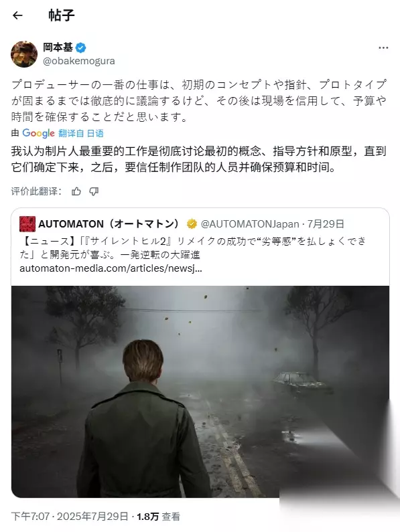Click AUTOMATON's red avatar icon

click(x=27, y=224)
